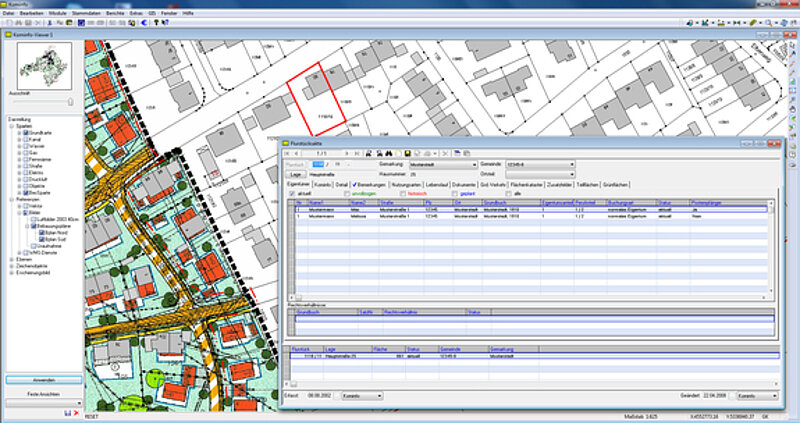Open the Fenster menu
800x423 pixels.
pos(169,13)
